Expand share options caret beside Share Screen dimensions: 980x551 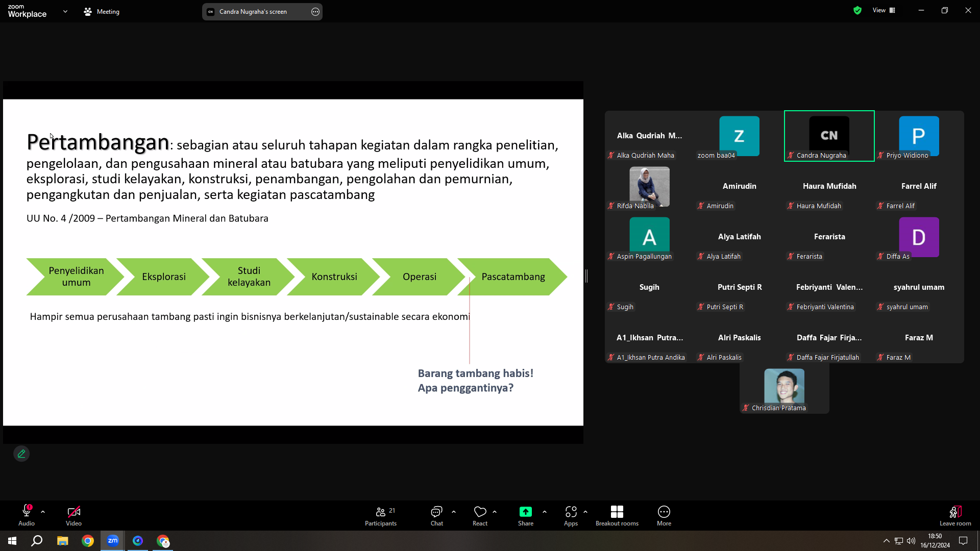coord(545,512)
